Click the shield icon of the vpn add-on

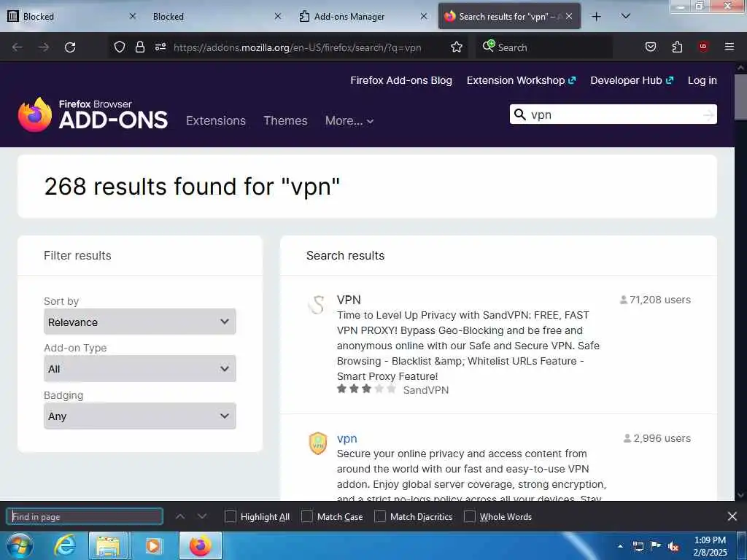pyautogui.click(x=318, y=443)
